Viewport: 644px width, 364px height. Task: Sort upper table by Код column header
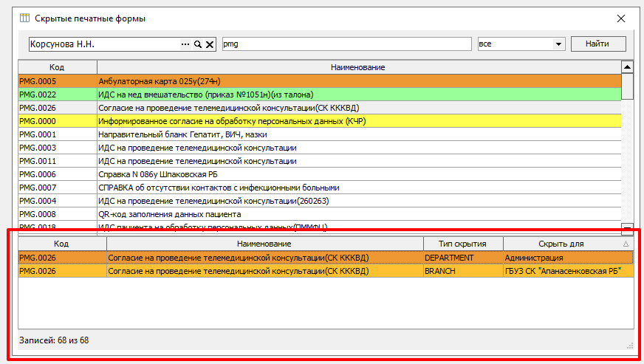[57, 67]
